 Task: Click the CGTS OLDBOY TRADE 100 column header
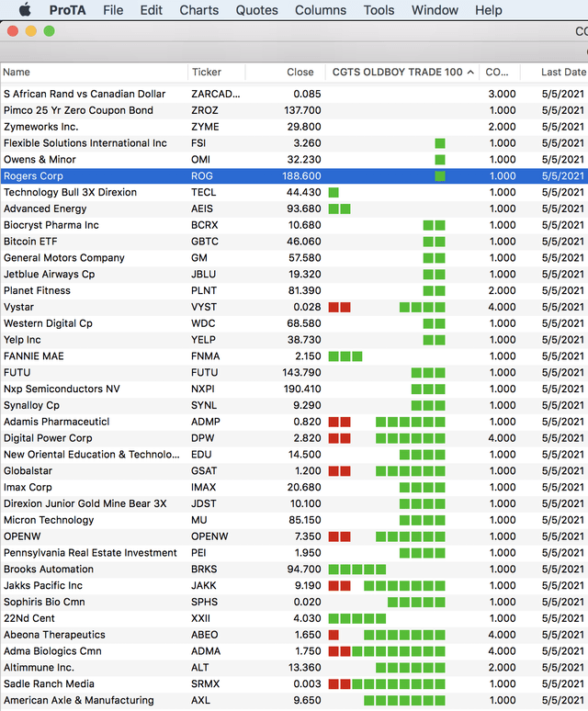pyautogui.click(x=402, y=72)
